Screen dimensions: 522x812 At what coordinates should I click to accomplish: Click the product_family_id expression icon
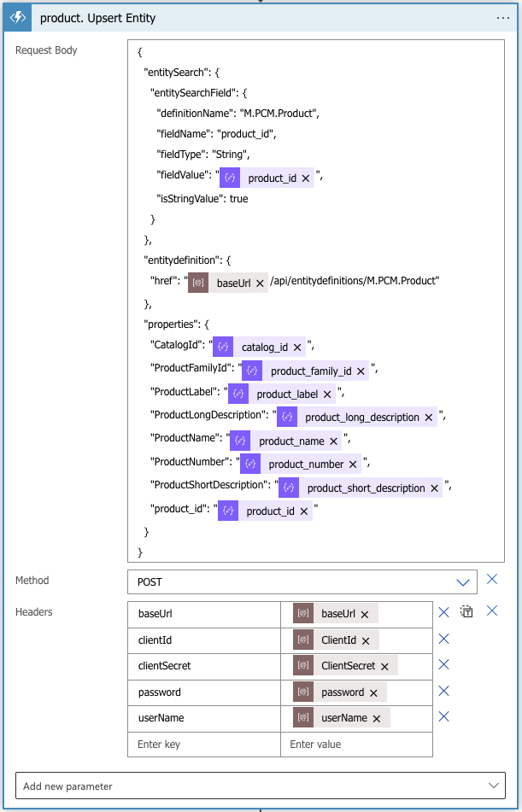click(252, 371)
